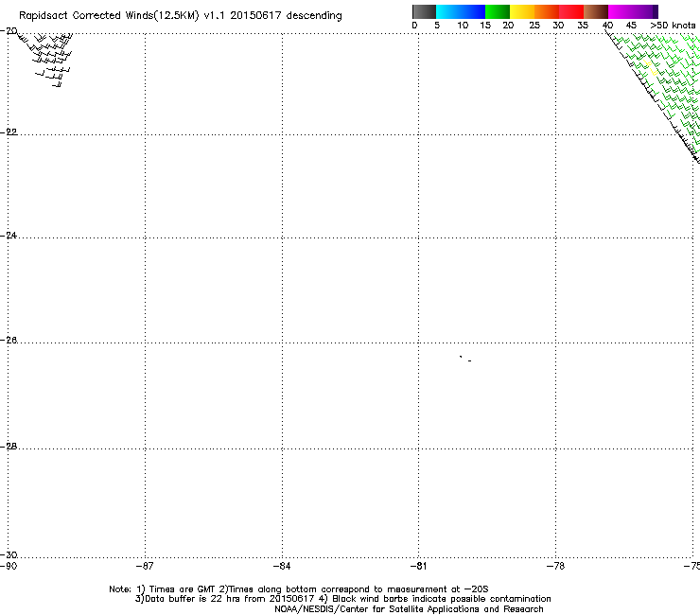Image resolution: width=700 pixels, height=615 pixels.
Task: Click the green 15-20 knots color band
Action: pyautogui.click(x=498, y=11)
